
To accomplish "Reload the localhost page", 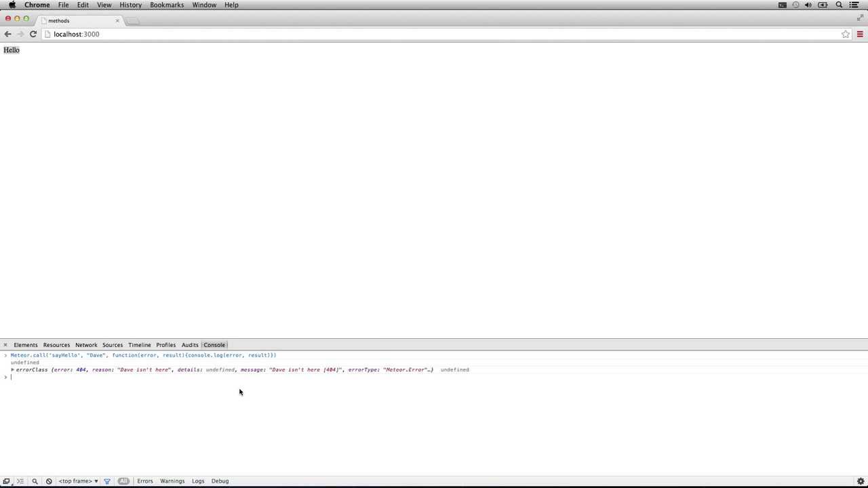I will (x=33, y=34).
